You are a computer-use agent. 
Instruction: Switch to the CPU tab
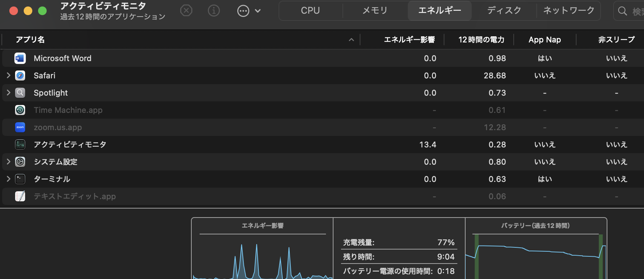click(x=311, y=11)
